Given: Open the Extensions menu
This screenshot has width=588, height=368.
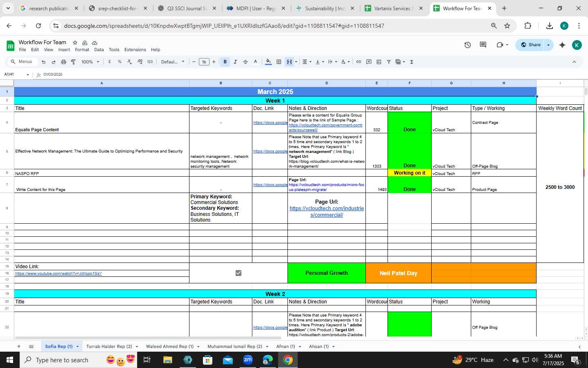Looking at the screenshot, I should (x=135, y=50).
